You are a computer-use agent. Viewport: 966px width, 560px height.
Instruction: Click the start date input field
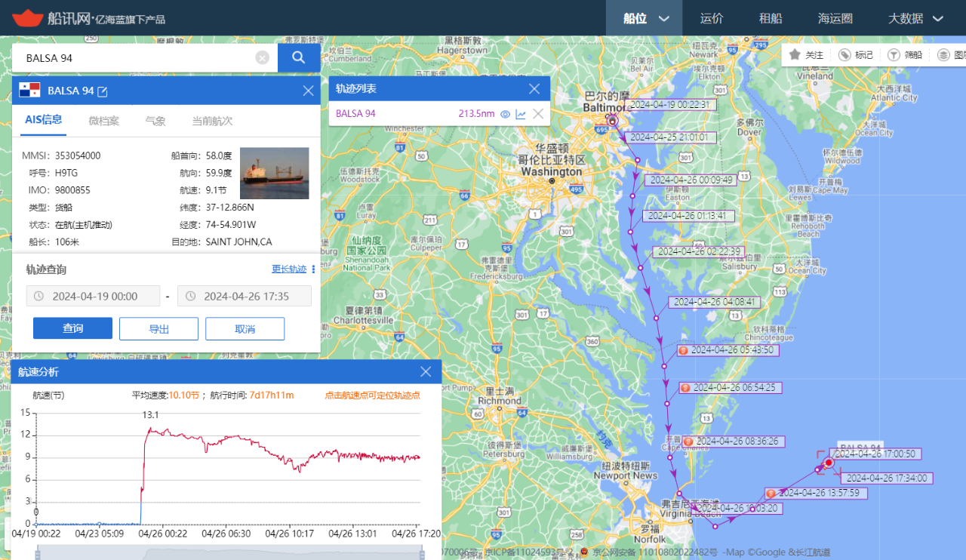(x=93, y=296)
